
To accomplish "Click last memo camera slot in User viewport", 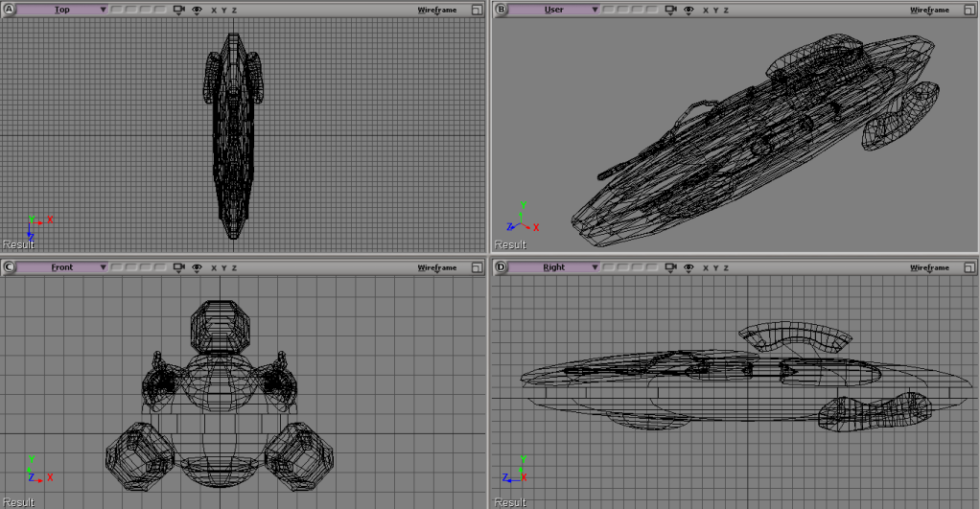I will (x=652, y=10).
